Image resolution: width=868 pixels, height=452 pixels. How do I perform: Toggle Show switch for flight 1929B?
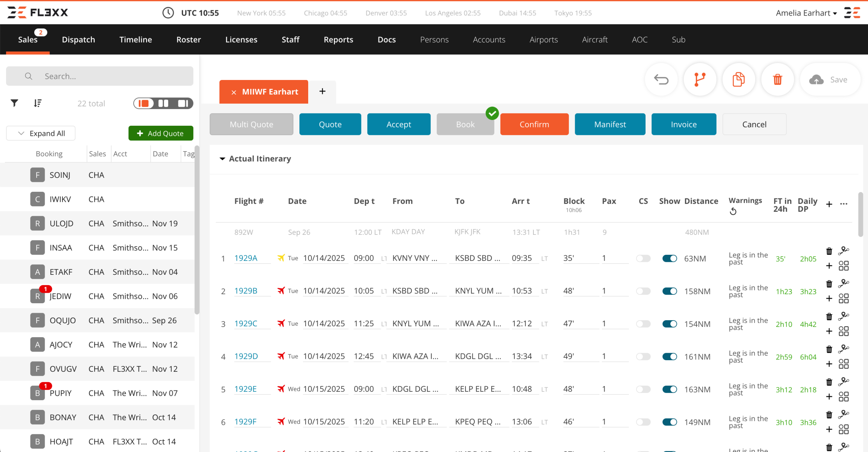pos(669,291)
